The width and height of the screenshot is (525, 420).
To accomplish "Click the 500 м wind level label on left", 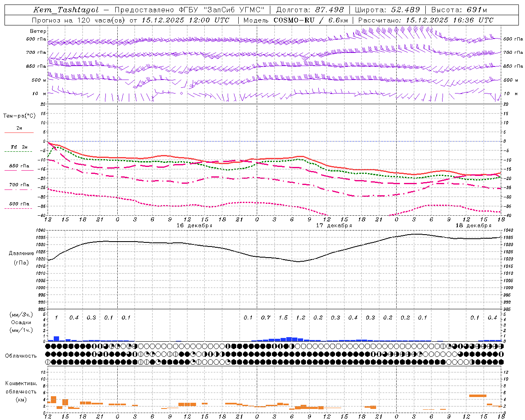I will (39, 80).
